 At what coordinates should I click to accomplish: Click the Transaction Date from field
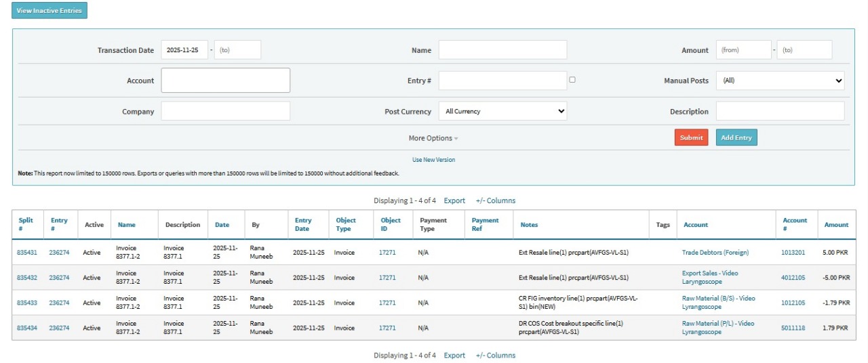tap(184, 50)
